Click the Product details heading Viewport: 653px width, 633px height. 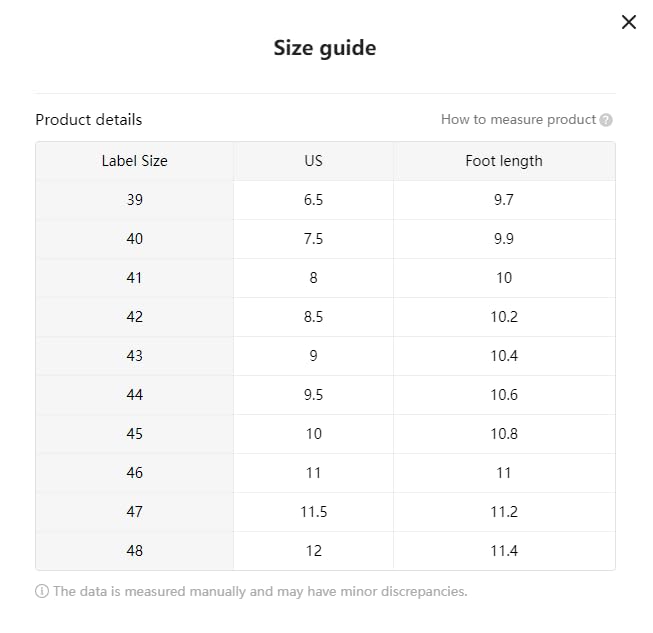pos(88,119)
